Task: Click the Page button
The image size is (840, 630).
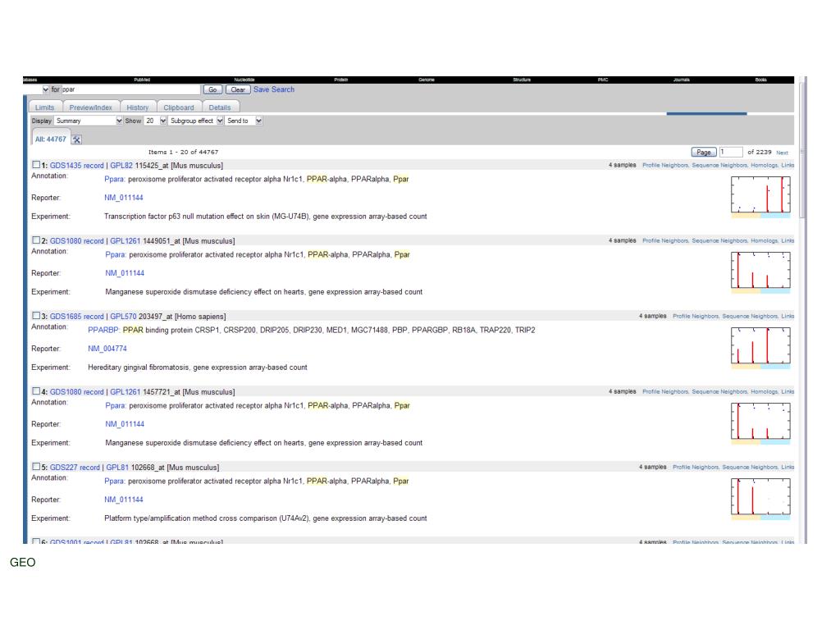Action: click(x=703, y=152)
